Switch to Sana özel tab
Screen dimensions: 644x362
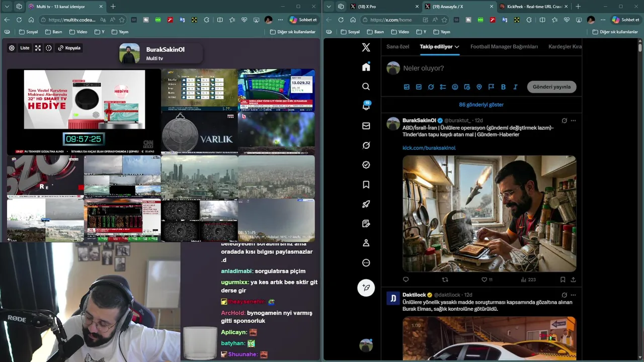(x=397, y=47)
